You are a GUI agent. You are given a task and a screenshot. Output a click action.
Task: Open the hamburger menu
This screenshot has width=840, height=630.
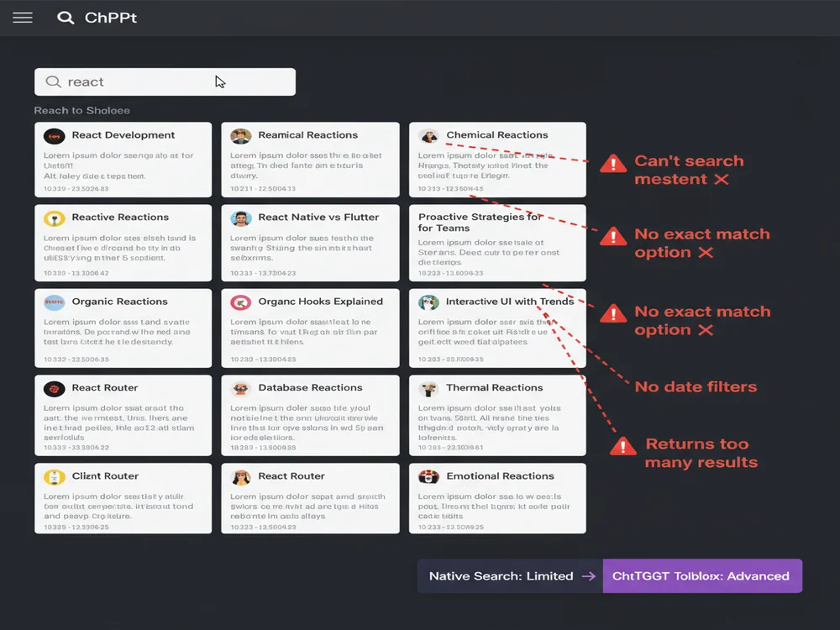click(23, 17)
